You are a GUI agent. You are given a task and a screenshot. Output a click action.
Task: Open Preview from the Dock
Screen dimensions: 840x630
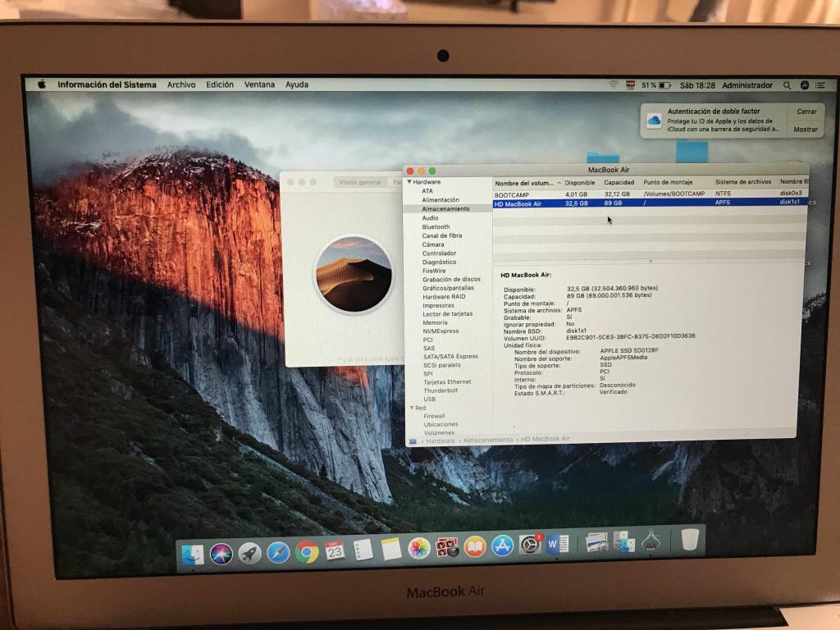point(596,542)
